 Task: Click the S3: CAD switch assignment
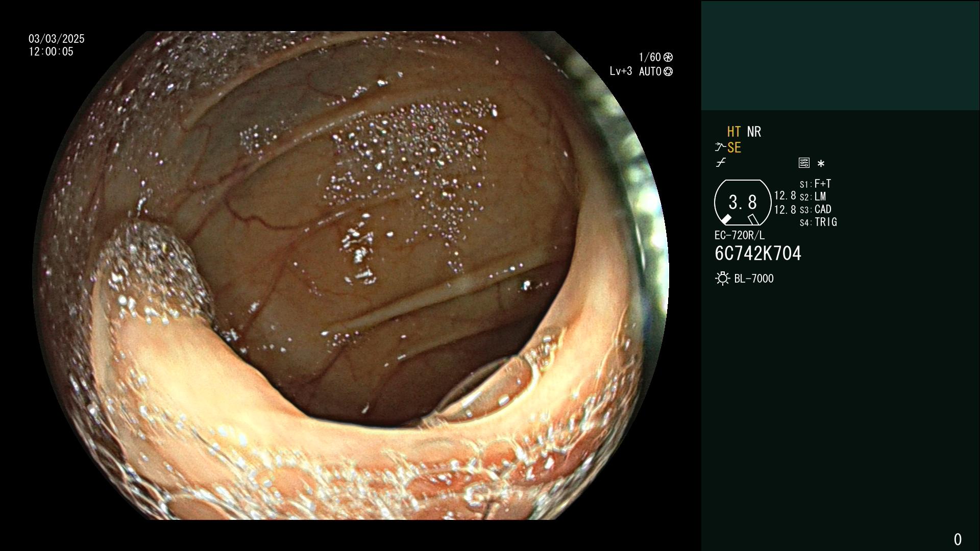point(816,209)
